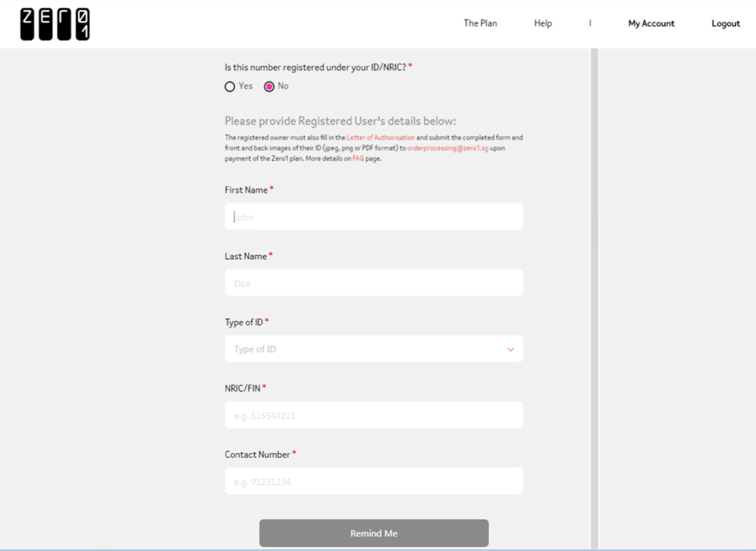Click Logout in the header
The width and height of the screenshot is (756, 551).
[725, 23]
